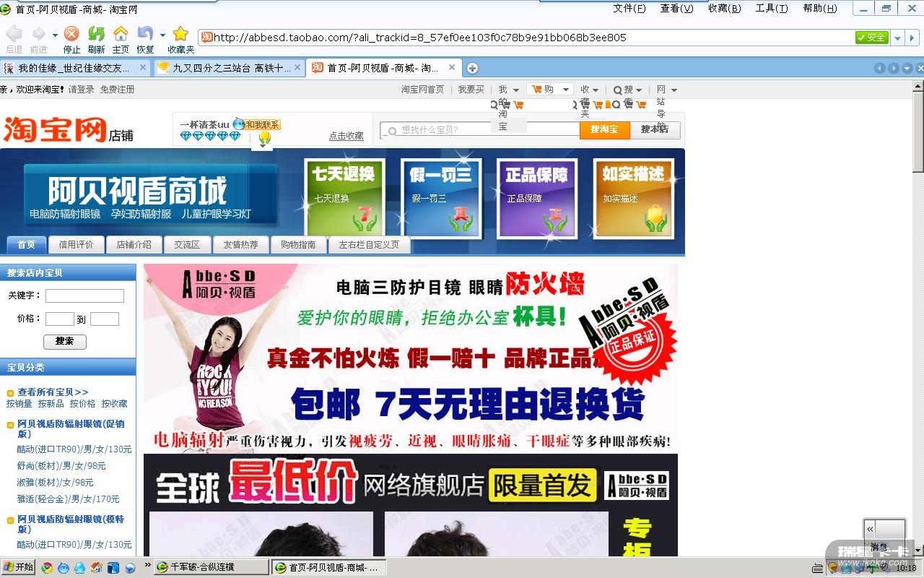
Task: Select the 友情热荐 shop tab
Action: click(240, 245)
